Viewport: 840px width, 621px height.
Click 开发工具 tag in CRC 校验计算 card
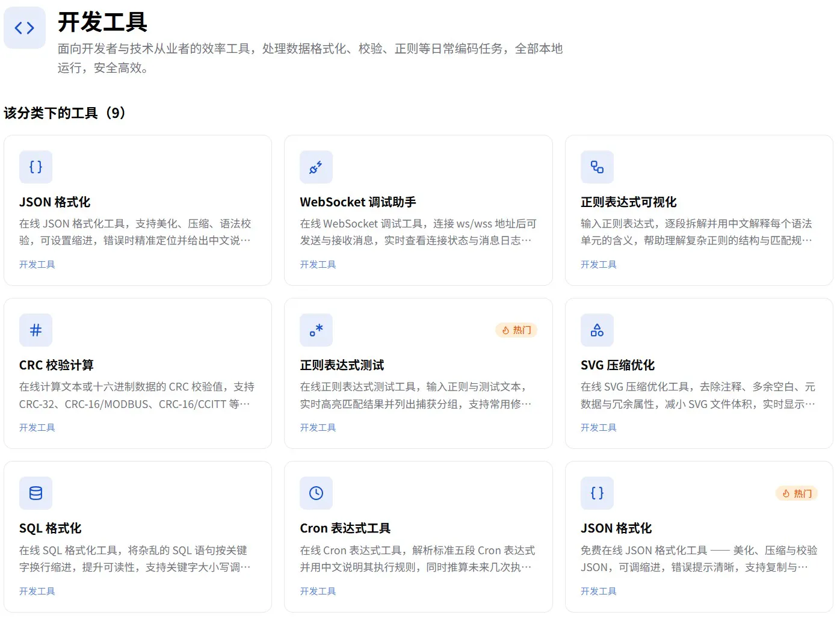coord(37,427)
